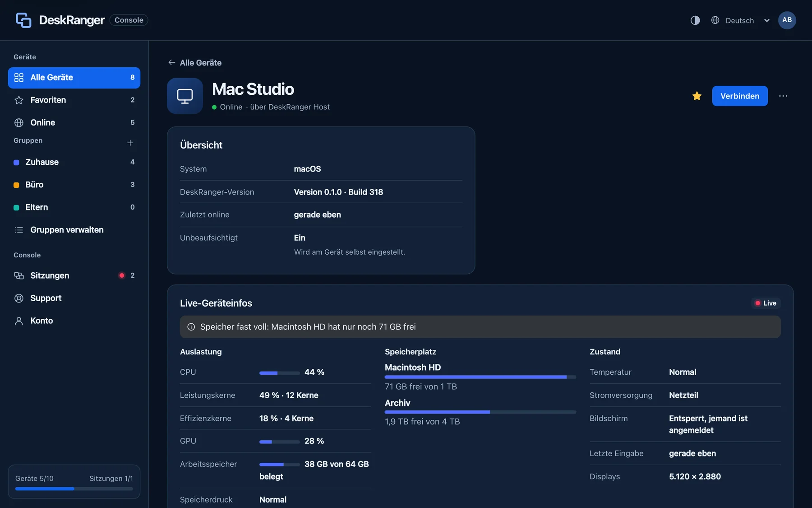Click the Live indicator badge
This screenshot has width=812, height=508.
(766, 303)
